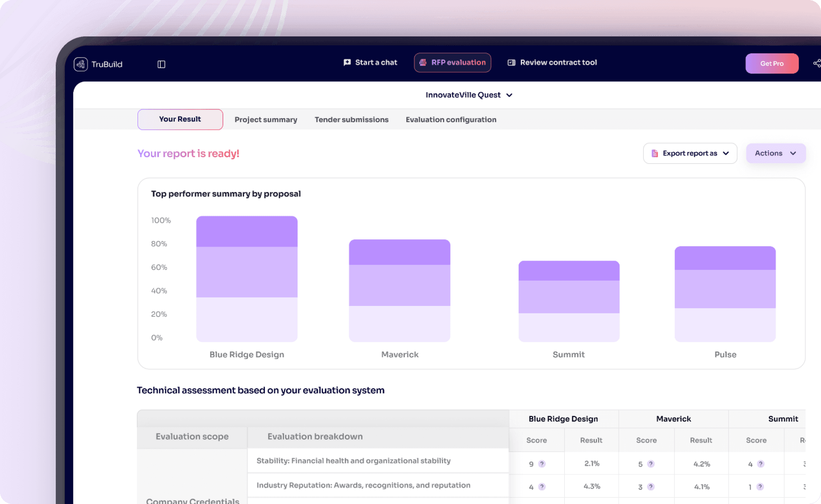Click the TruBuild logo icon
The width and height of the screenshot is (821, 504).
click(x=81, y=64)
